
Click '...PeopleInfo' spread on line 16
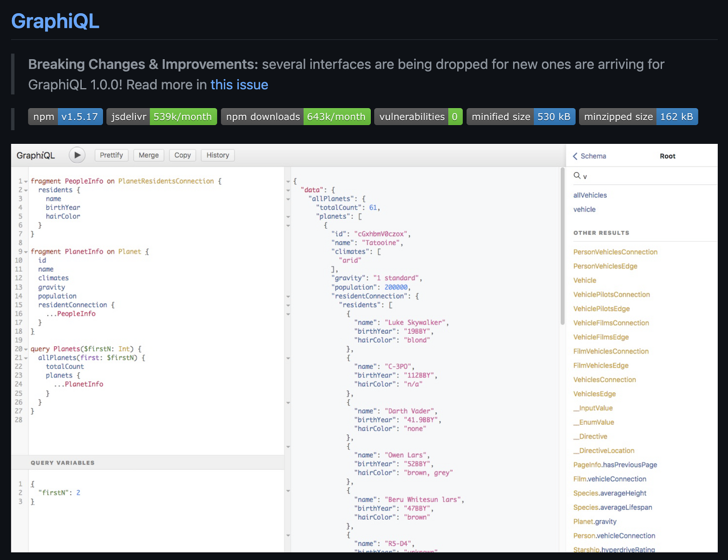(x=71, y=314)
